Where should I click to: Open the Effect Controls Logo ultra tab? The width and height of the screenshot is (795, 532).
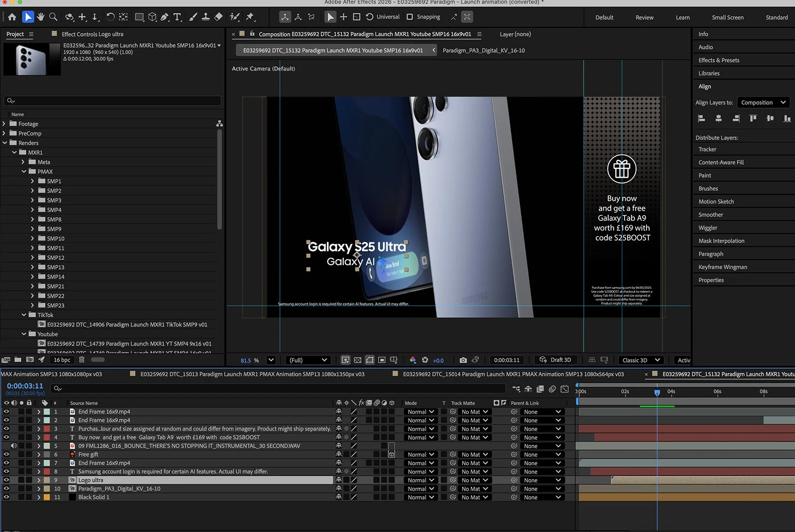(92, 34)
